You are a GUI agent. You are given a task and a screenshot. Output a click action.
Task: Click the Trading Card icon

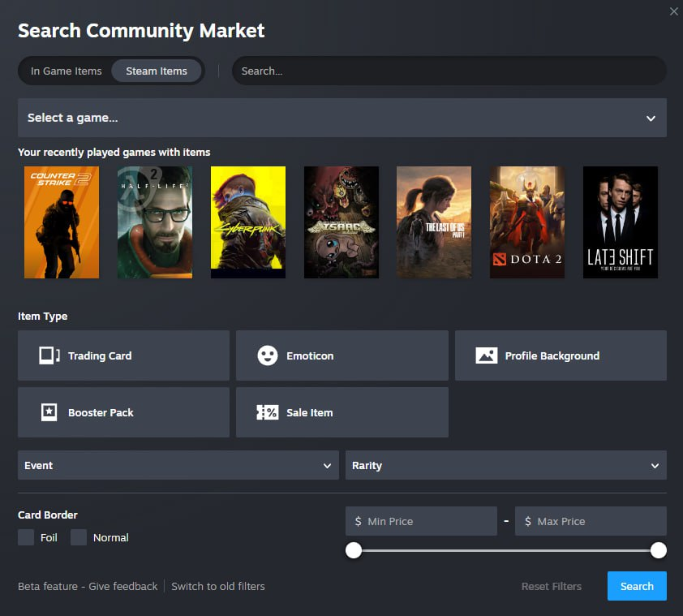(x=49, y=355)
